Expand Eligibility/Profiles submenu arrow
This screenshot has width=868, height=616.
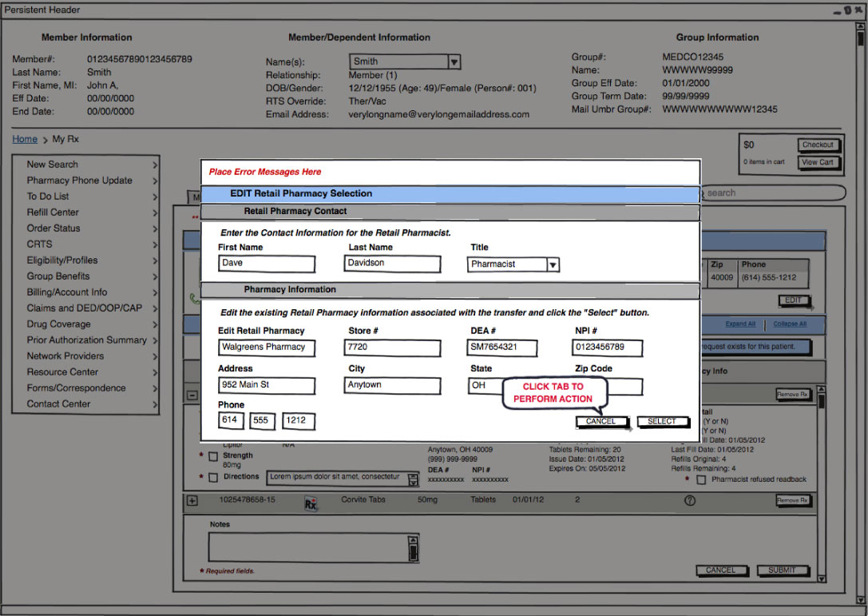point(155,261)
